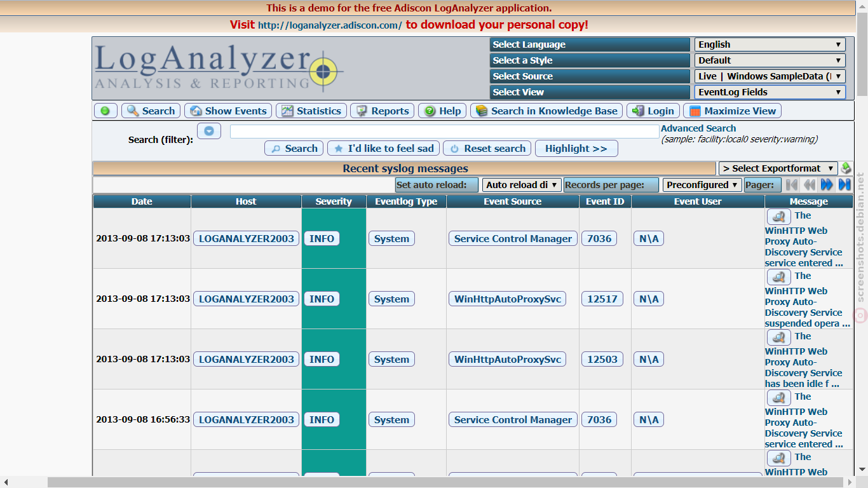Open Search in Knowledge Base
The height and width of the screenshot is (488, 868).
(x=546, y=111)
